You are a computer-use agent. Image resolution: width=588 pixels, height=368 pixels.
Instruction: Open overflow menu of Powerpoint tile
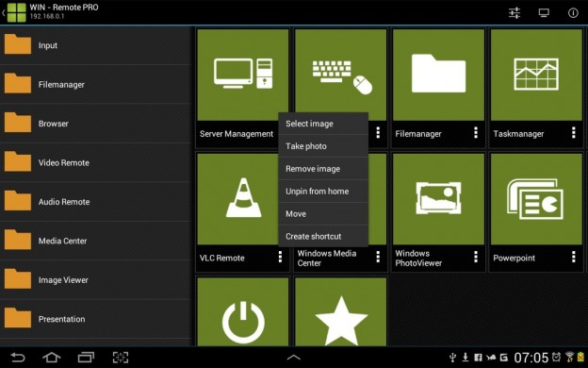click(573, 257)
